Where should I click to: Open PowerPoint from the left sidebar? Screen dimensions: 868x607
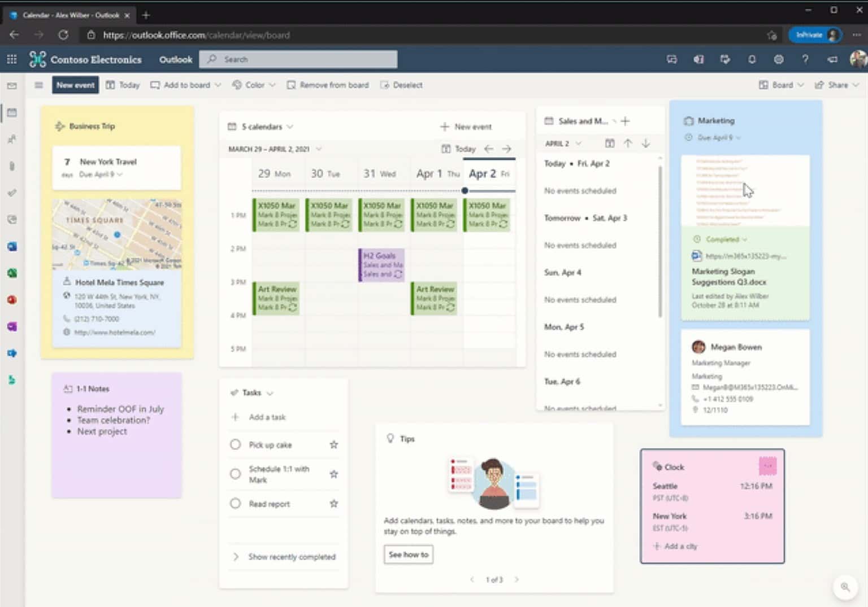pyautogui.click(x=12, y=299)
